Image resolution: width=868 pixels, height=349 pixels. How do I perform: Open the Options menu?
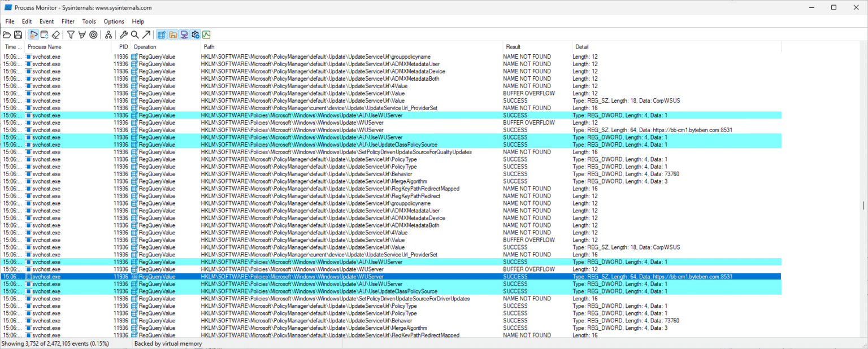113,21
